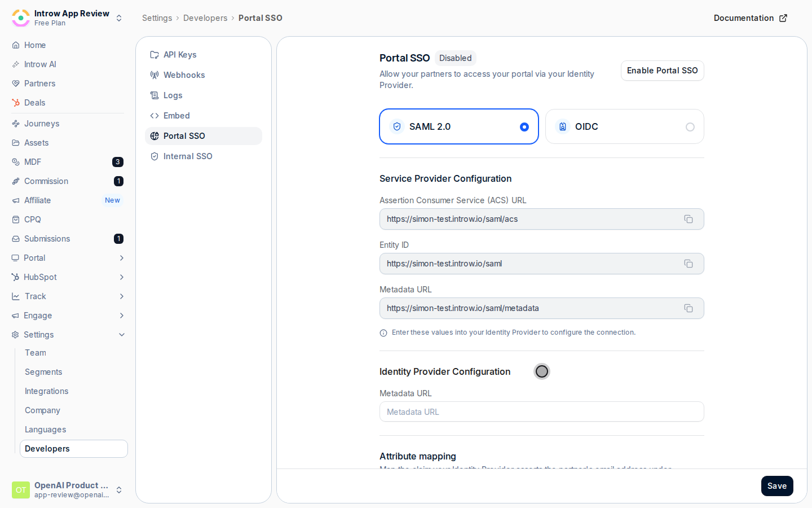Open the account switcher chevron at bottom
Screen dimensions: 812x508
(x=119, y=490)
